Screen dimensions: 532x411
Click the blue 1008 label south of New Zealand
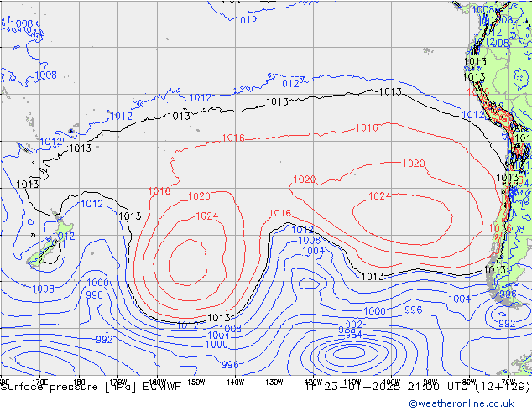coord(43,289)
